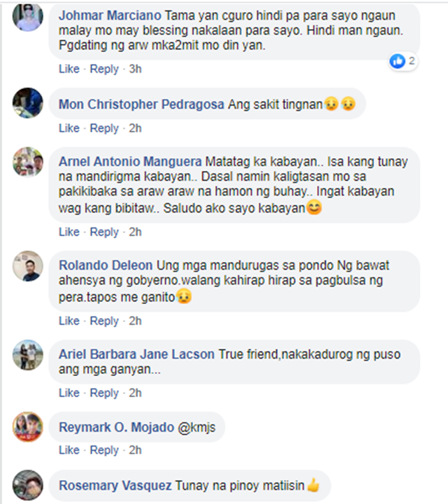Like Arnel Antonio Manguera's comment
Screen dimensions: 448x504
(69, 232)
